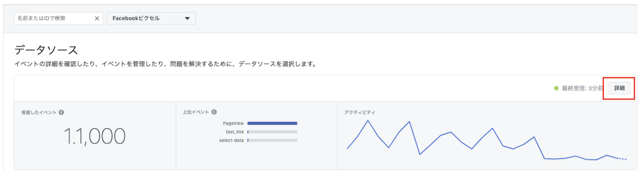
Task: Select the test_line event label
Action: pyautogui.click(x=235, y=132)
